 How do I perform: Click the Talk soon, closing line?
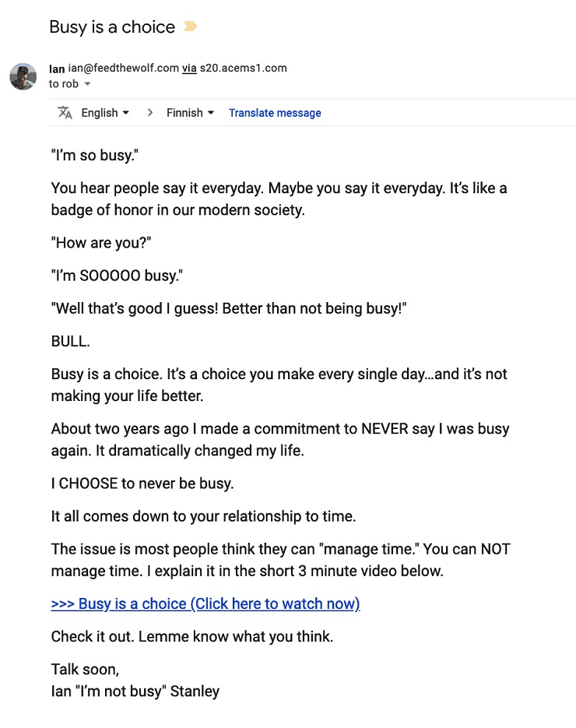coord(85,670)
